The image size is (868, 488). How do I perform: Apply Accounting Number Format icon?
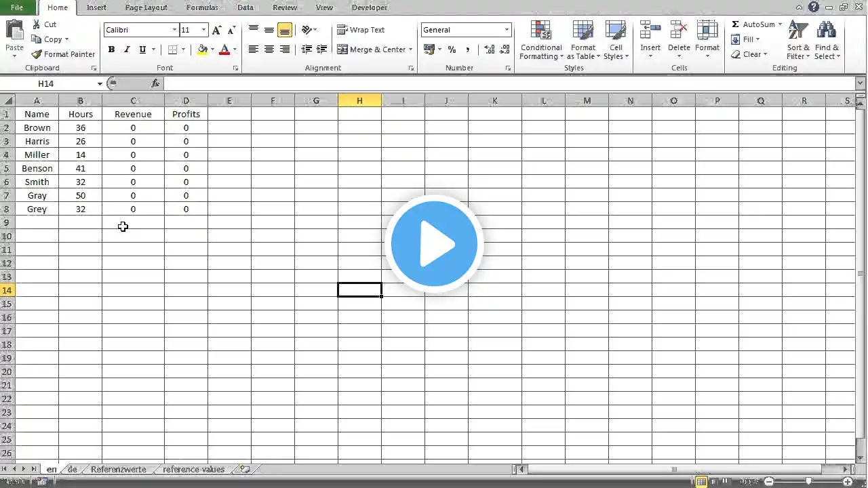click(429, 49)
